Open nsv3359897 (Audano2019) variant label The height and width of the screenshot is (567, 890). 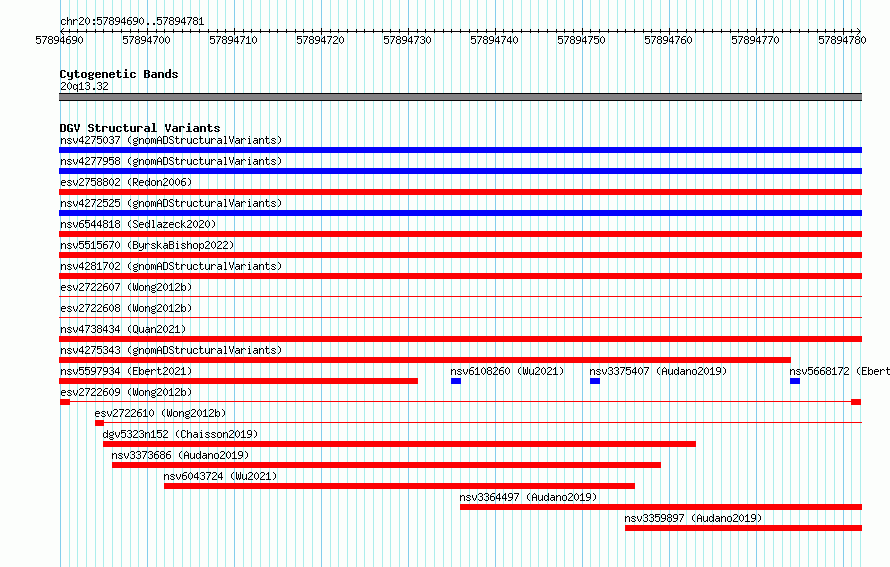click(693, 518)
